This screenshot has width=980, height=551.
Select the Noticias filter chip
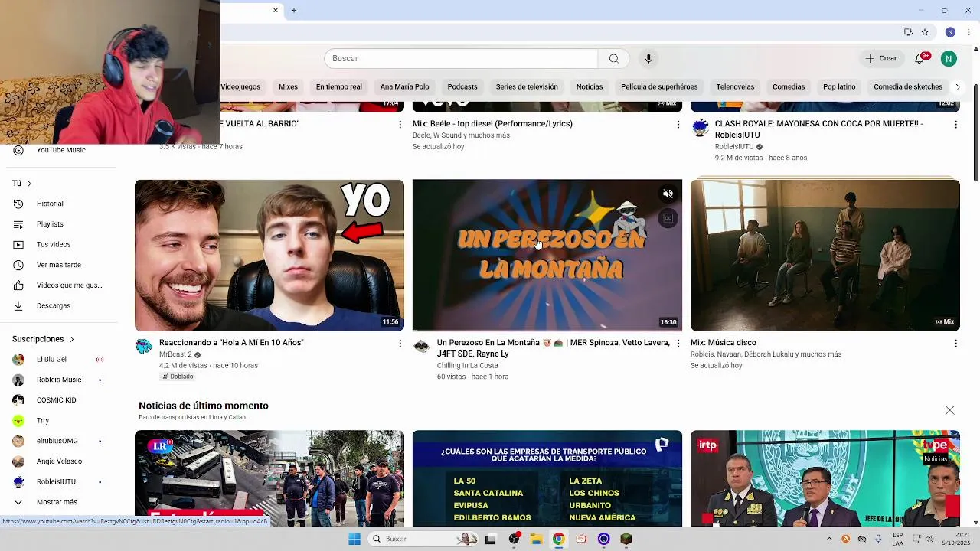(590, 86)
